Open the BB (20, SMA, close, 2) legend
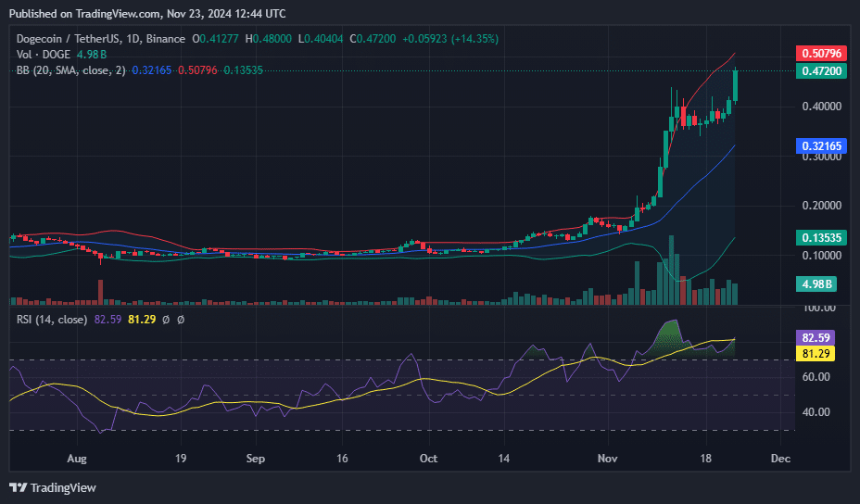 pos(70,70)
